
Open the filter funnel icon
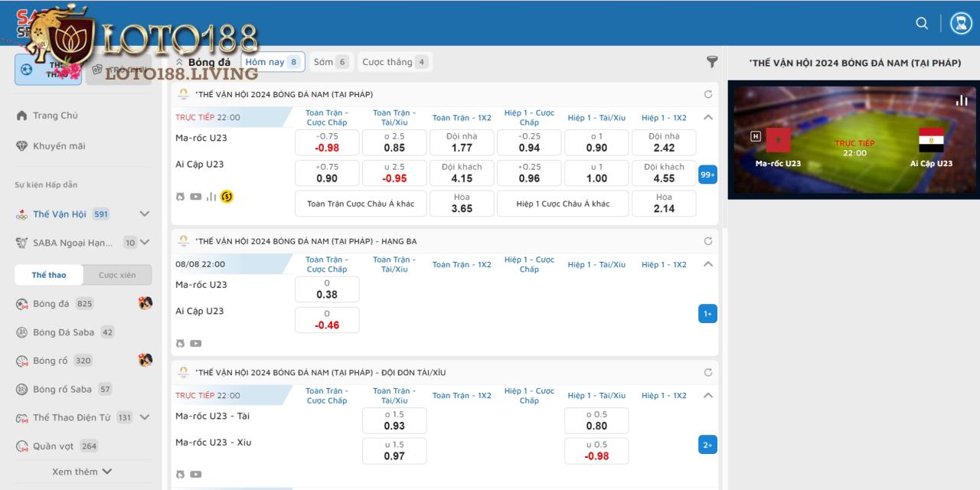click(x=711, y=62)
